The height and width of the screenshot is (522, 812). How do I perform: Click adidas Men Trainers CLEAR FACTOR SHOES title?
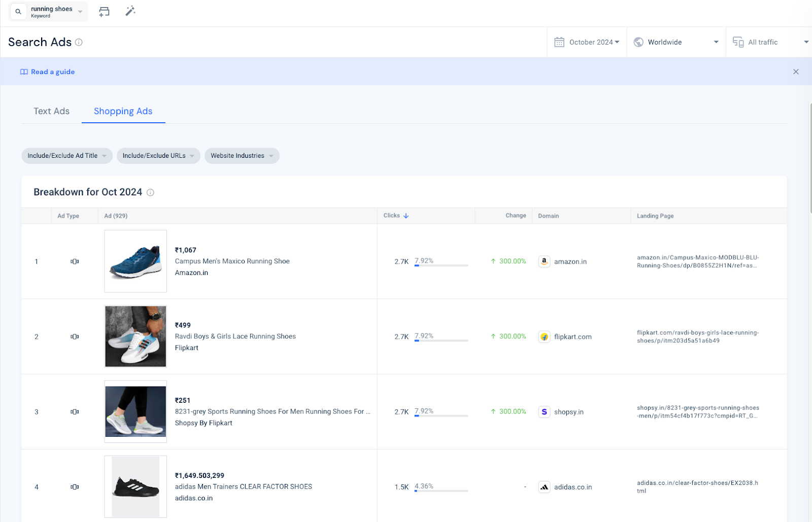(243, 486)
